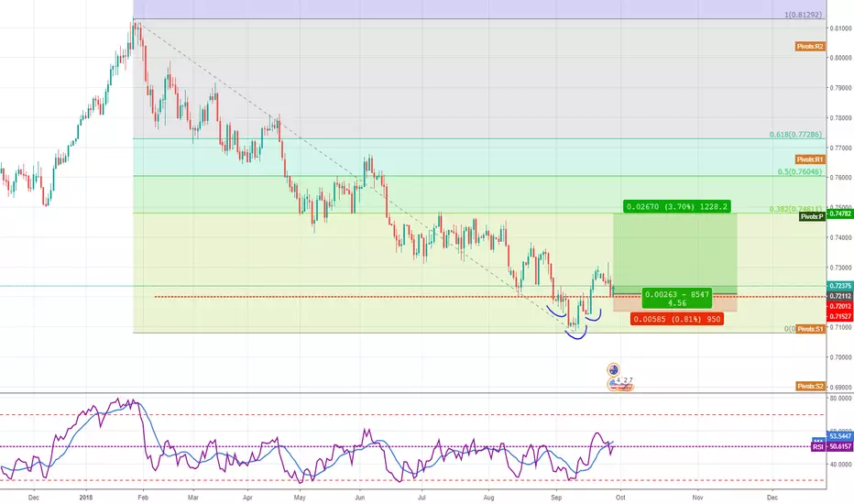Click the 0.70000 price axis label
Viewport: 854px width, 504px height.
click(x=840, y=357)
